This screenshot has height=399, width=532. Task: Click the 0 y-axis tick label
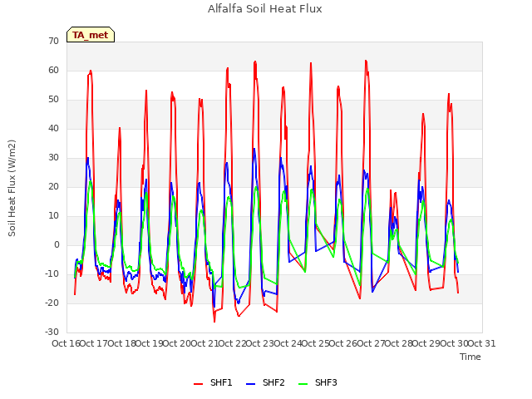[57, 245]
